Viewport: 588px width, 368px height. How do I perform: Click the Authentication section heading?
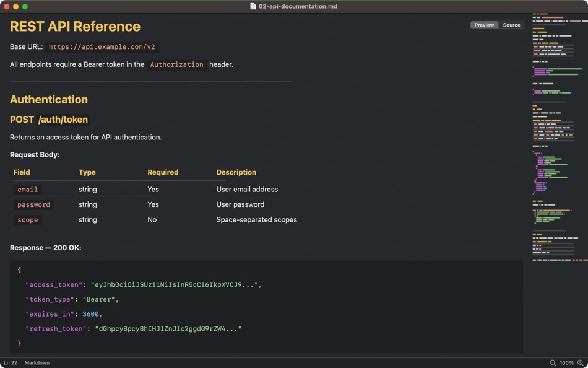pyautogui.click(x=49, y=100)
